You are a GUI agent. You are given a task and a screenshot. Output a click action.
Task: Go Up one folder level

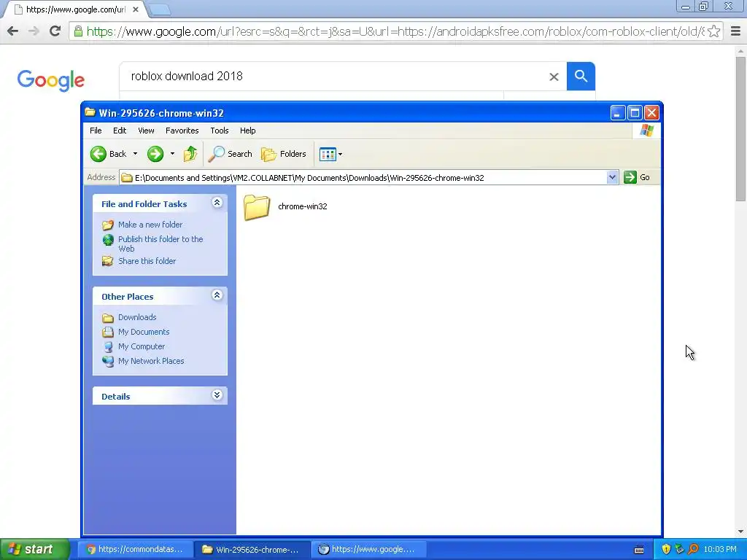pos(190,154)
